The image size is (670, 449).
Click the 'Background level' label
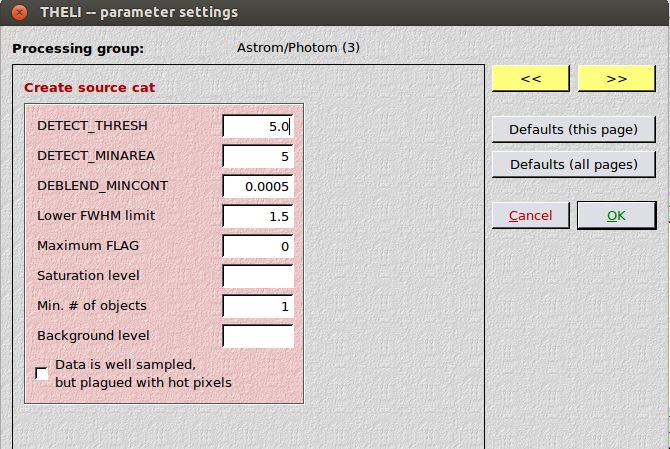coord(93,335)
